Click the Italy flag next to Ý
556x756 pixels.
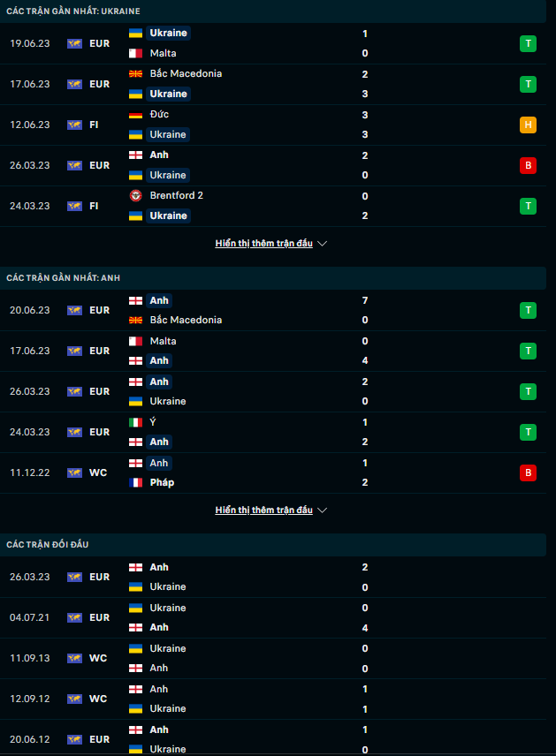pos(136,422)
